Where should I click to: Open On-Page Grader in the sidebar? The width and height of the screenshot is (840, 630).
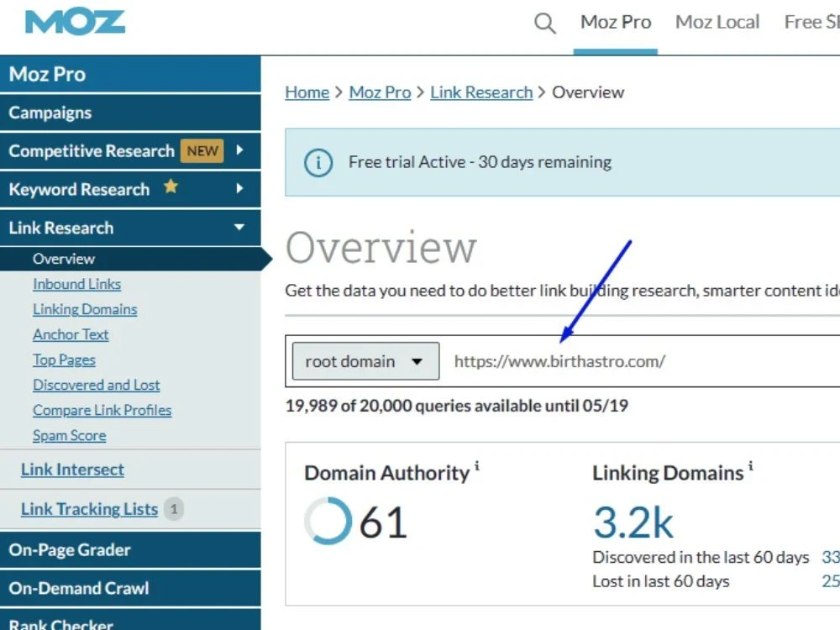130,549
